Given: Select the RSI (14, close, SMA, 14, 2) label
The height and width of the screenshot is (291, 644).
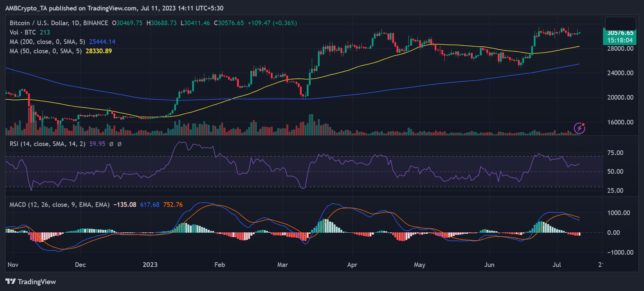Looking at the screenshot, I should [x=47, y=144].
